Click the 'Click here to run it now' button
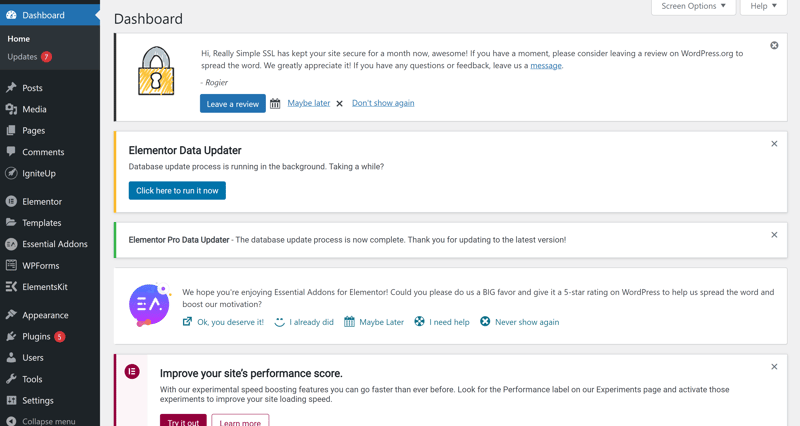 pos(177,190)
